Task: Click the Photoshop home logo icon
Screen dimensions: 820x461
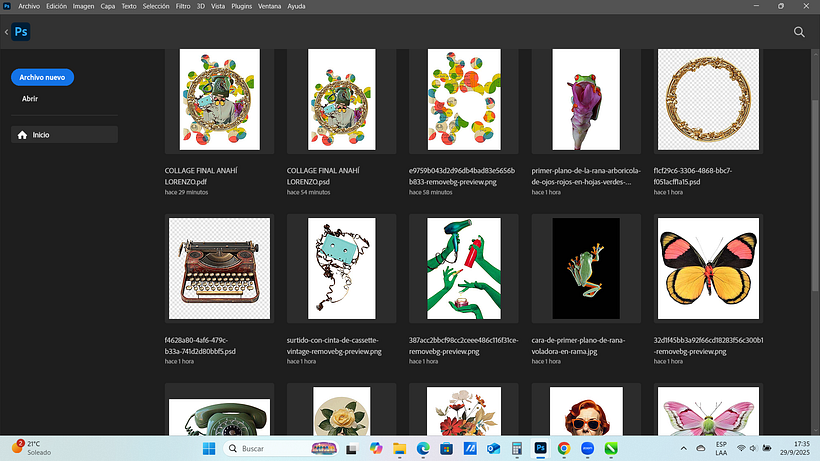Action: coord(21,32)
